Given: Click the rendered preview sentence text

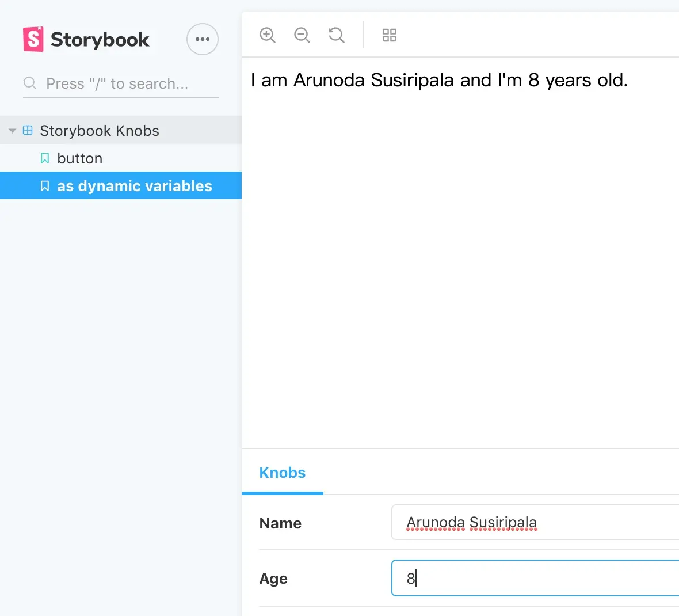Looking at the screenshot, I should (x=439, y=80).
